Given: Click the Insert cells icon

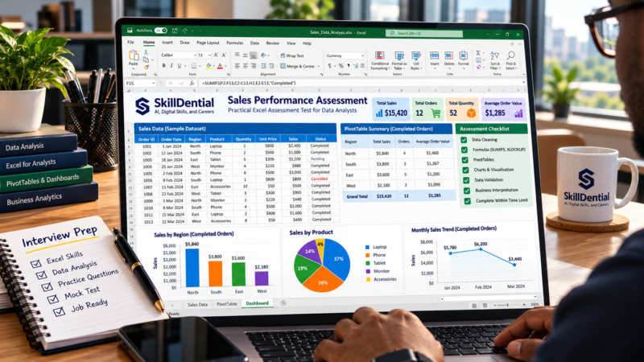Looking at the screenshot, I should 434,56.
